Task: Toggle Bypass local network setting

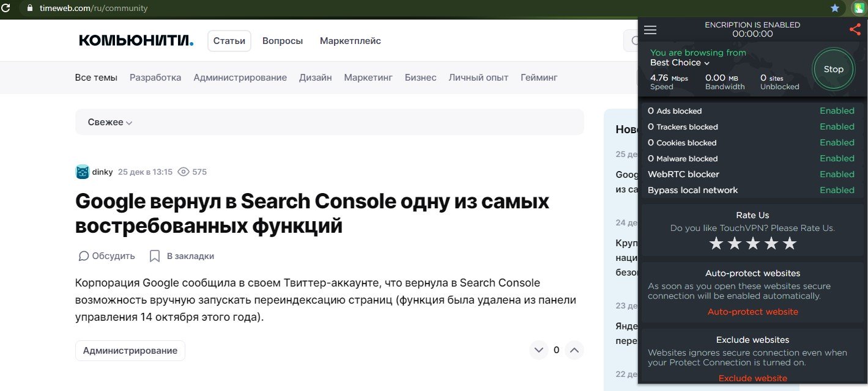Action: pyautogui.click(x=836, y=190)
